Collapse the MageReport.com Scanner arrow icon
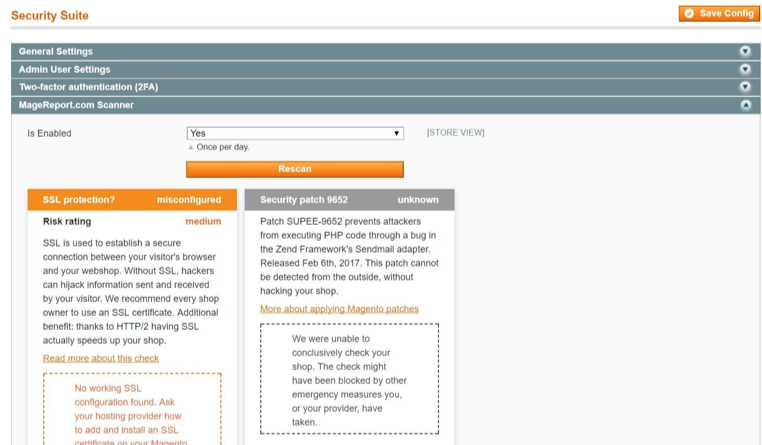The height and width of the screenshot is (445, 762). coord(745,105)
